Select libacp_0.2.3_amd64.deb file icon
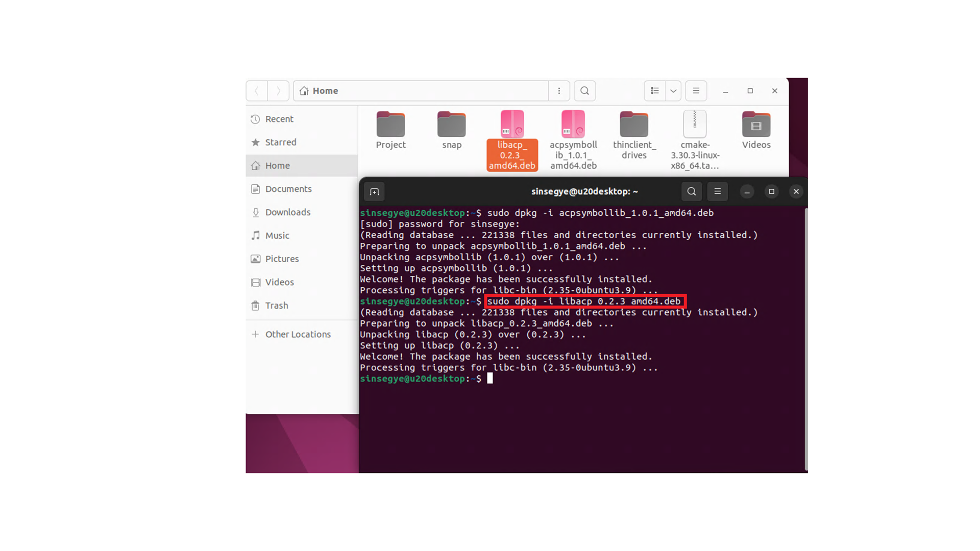 click(512, 124)
